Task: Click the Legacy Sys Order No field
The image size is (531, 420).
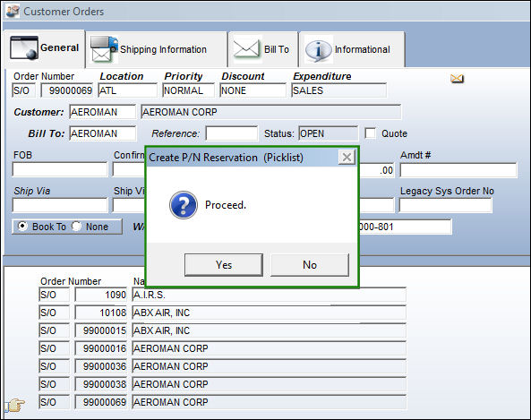Action: coord(446,205)
